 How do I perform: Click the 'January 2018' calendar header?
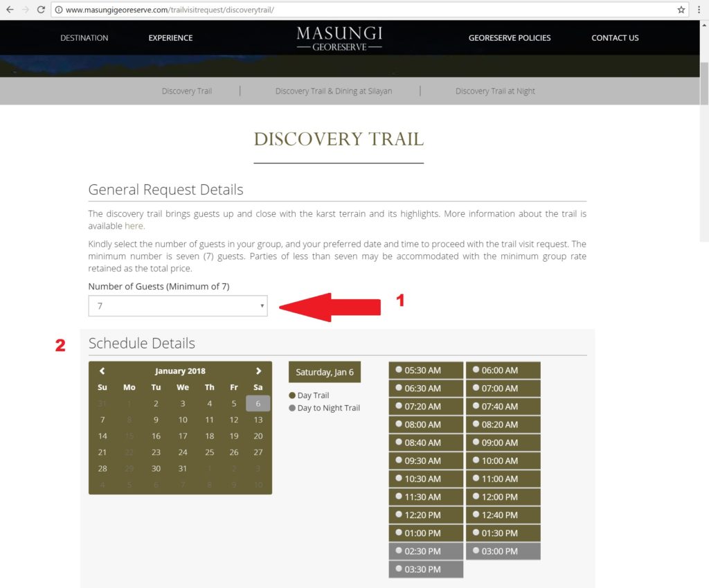[180, 371]
